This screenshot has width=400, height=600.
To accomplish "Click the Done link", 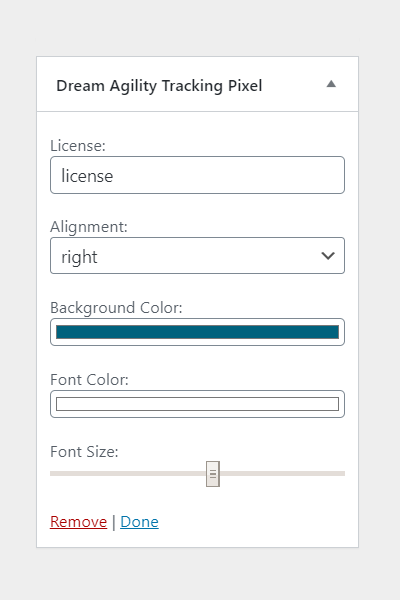I will point(139,522).
